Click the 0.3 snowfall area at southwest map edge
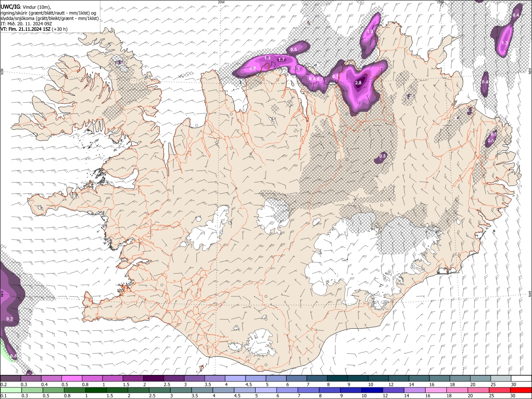This screenshot has width=532, height=399. [10, 319]
